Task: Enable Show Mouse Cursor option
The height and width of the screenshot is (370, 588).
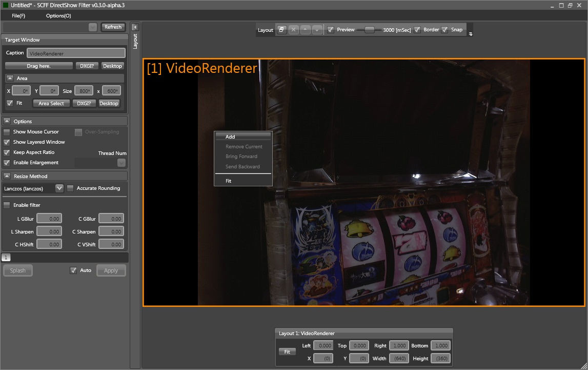Action: 7,132
